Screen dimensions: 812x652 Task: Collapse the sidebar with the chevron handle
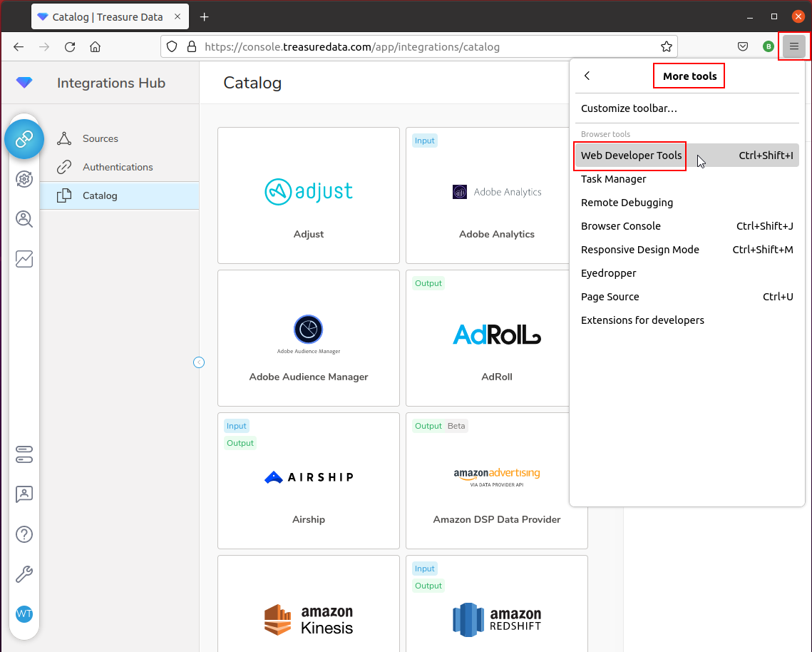pyautogui.click(x=199, y=362)
